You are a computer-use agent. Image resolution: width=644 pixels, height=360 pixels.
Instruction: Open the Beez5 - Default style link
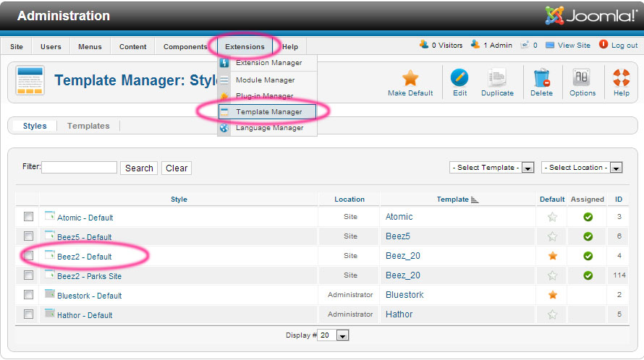tap(84, 237)
